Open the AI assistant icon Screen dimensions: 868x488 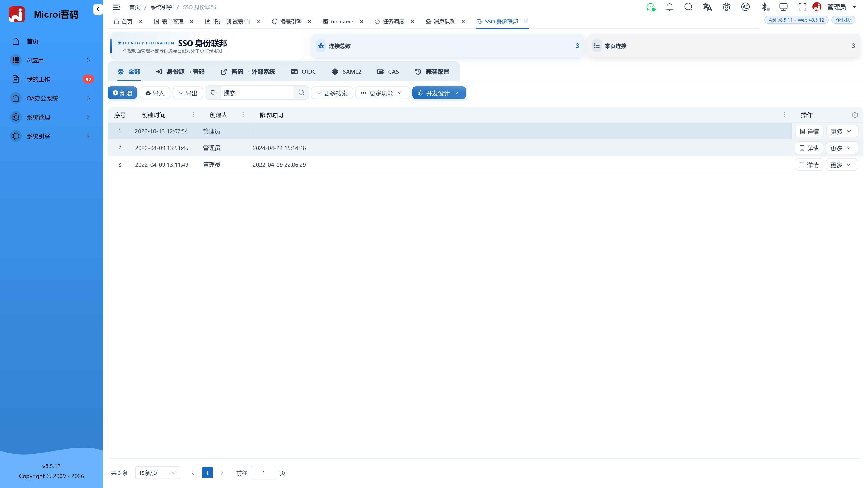745,7
